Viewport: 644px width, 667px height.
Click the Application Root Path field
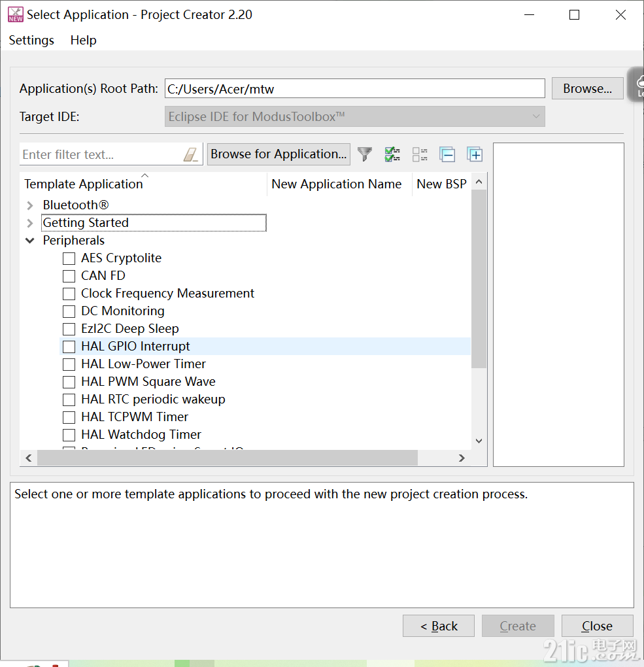[x=355, y=88]
